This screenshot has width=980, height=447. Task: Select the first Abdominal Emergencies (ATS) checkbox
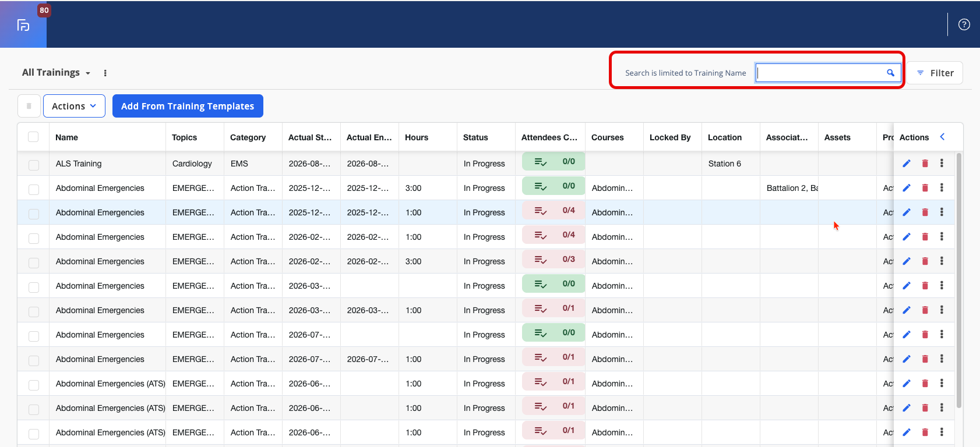34,385
